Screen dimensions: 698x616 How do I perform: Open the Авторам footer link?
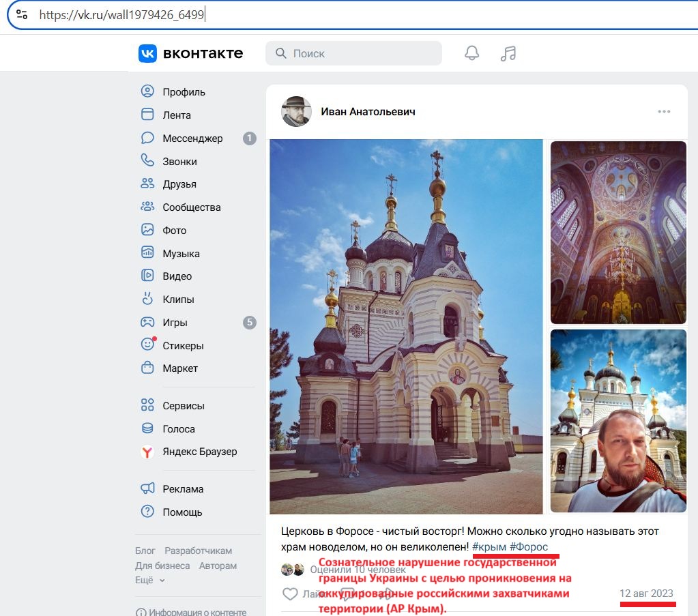click(218, 566)
